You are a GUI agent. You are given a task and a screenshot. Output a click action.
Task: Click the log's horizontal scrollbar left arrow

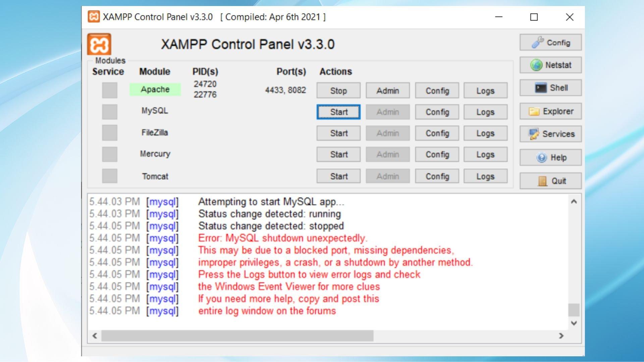pos(95,336)
